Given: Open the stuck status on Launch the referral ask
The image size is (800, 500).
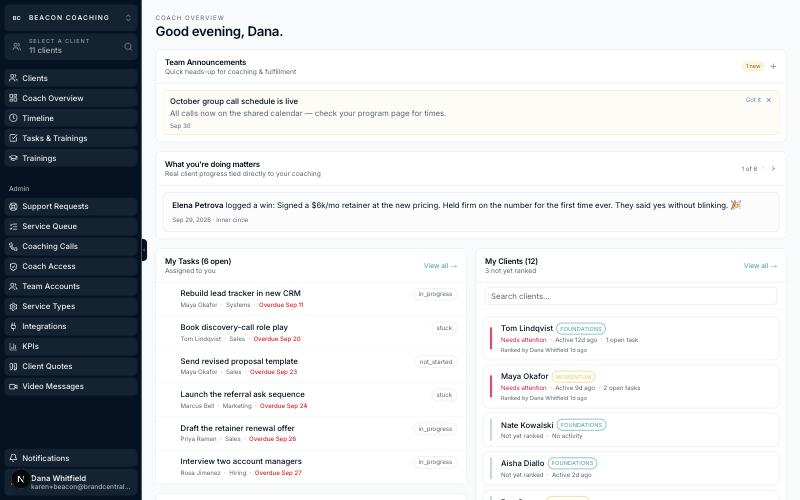Looking at the screenshot, I should click(444, 395).
